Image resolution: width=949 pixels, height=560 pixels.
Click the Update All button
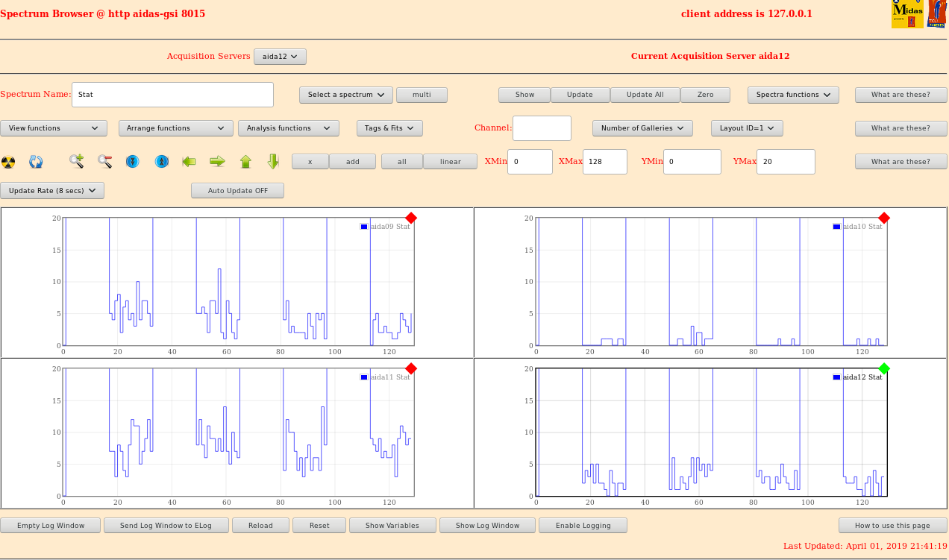coord(645,95)
